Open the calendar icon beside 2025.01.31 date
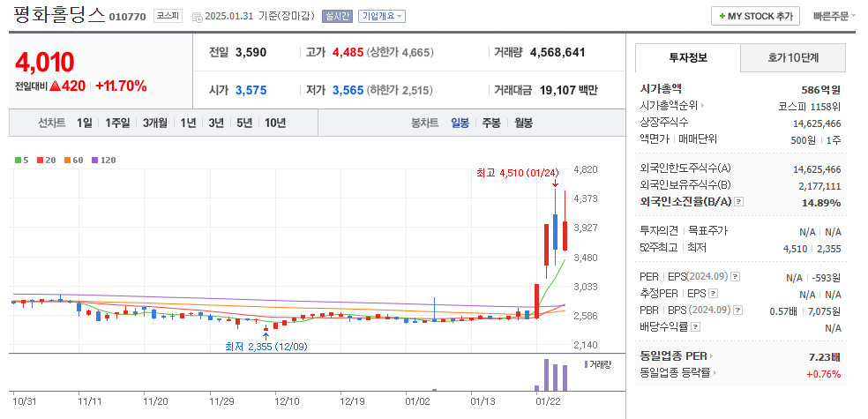 click(197, 17)
